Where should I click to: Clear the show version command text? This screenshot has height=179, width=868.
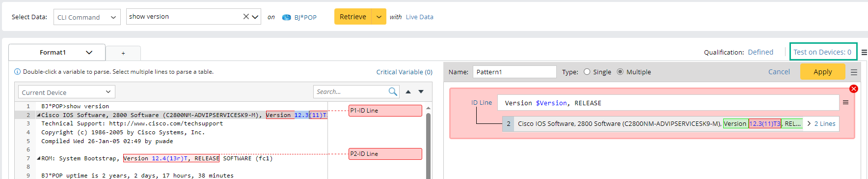tap(246, 17)
